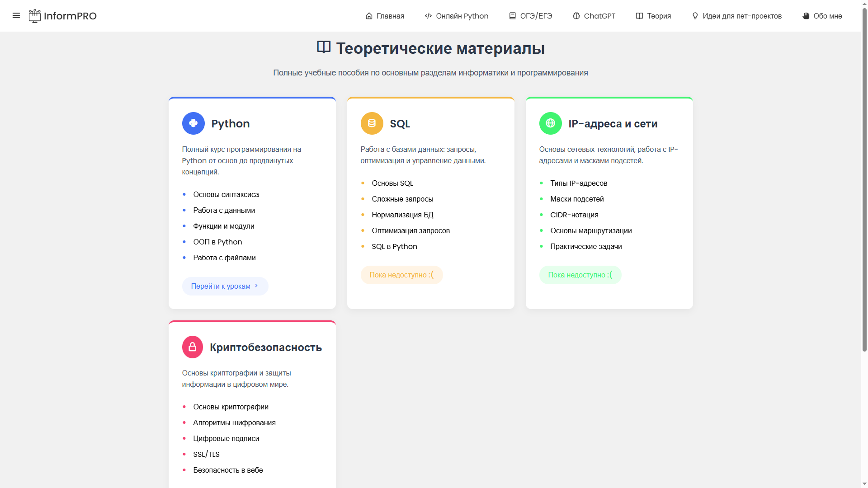Click the pink lock icon of Криптобезопасность
This screenshot has height=488, width=868.
tap(193, 347)
